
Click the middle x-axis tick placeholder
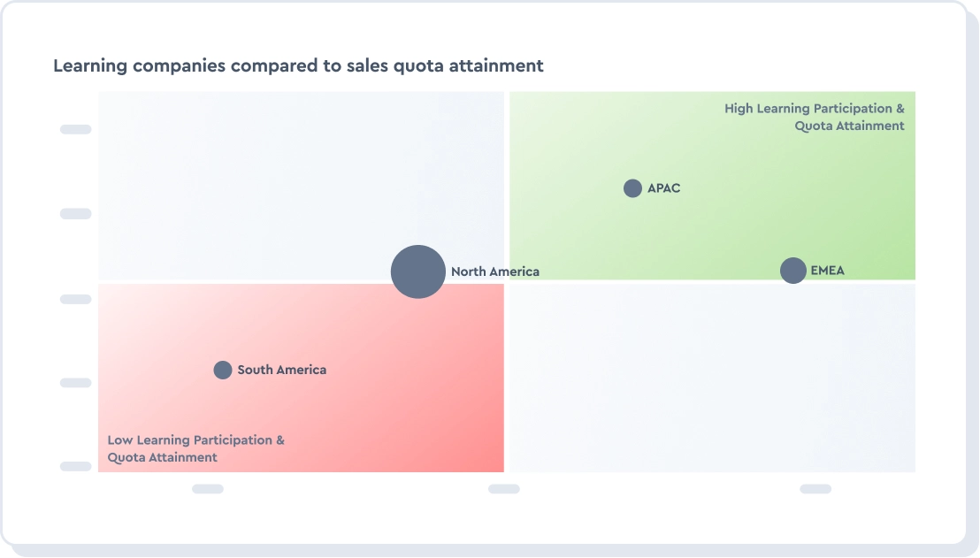[x=504, y=489]
